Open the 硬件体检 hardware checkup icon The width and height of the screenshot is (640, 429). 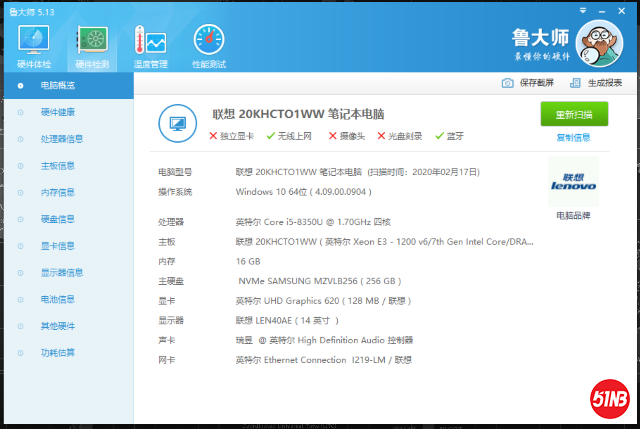[x=35, y=42]
